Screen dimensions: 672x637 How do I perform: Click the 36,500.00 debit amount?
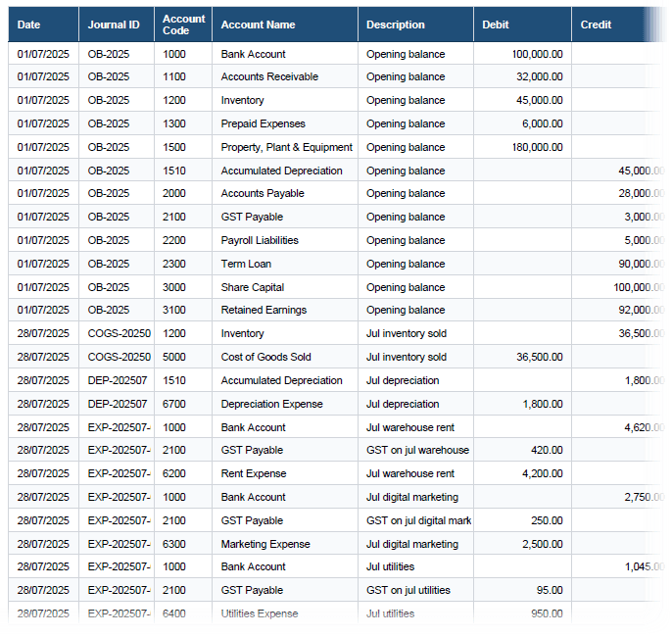pos(540,357)
